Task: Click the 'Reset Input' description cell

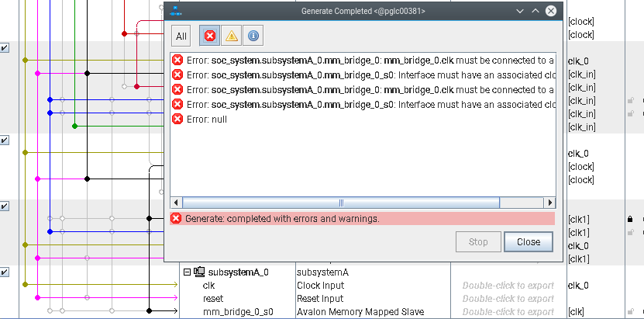Action: coord(320,299)
